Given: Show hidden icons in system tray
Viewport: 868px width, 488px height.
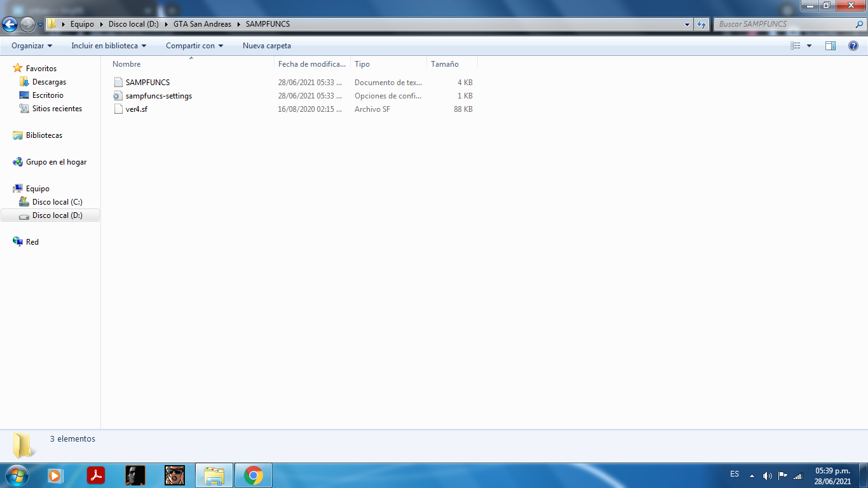Looking at the screenshot, I should 752,475.
